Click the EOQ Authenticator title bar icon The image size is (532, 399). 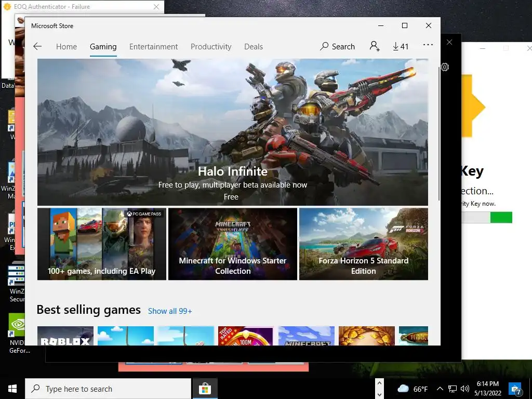(7, 6)
